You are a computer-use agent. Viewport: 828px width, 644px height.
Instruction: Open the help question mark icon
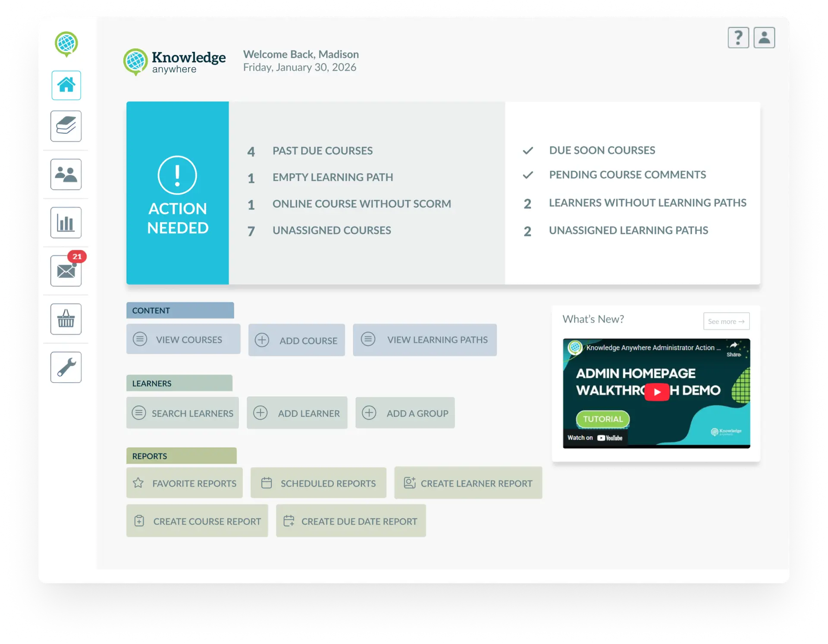tap(738, 38)
